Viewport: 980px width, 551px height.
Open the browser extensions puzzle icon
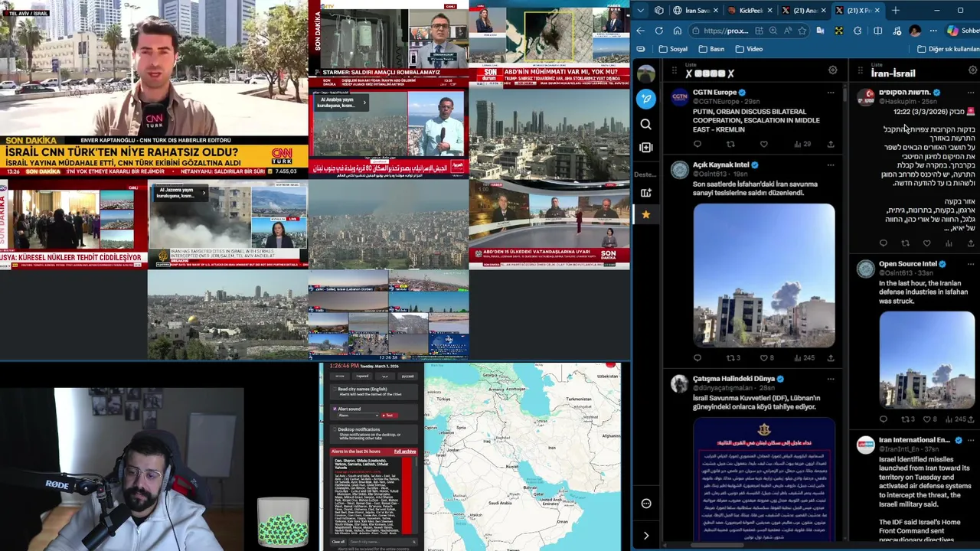(x=857, y=31)
